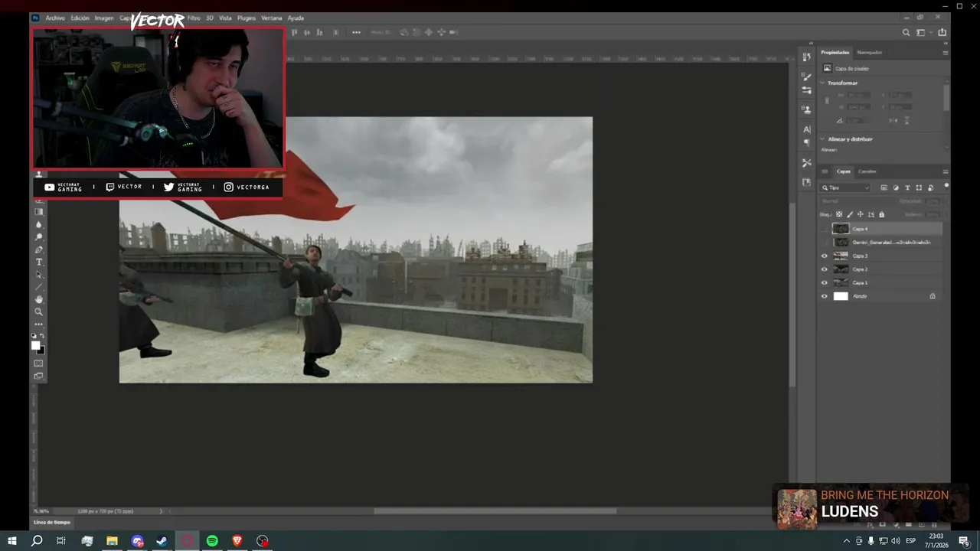Filter layers by smart objects icon
980x551 pixels.
click(930, 187)
